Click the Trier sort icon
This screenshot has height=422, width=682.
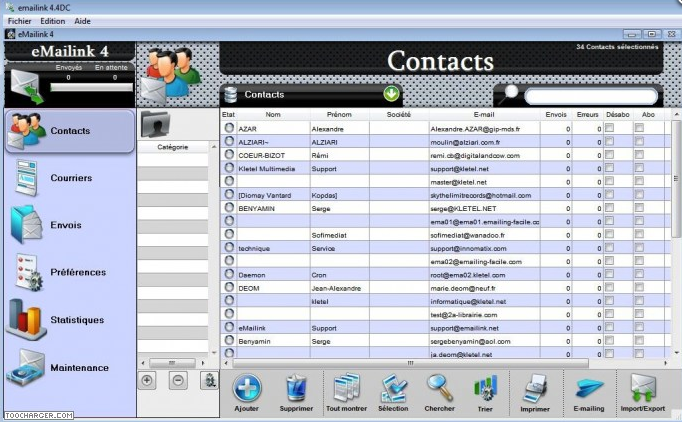485,389
